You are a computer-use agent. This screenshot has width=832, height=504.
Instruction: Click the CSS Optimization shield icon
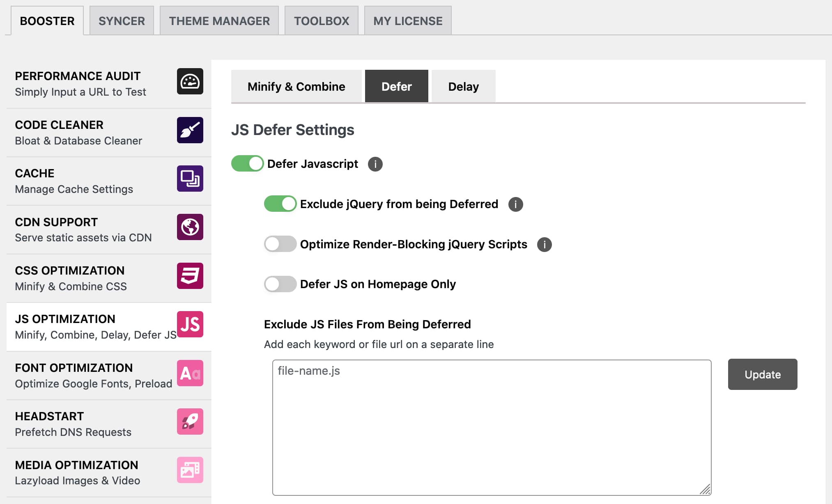coord(190,276)
